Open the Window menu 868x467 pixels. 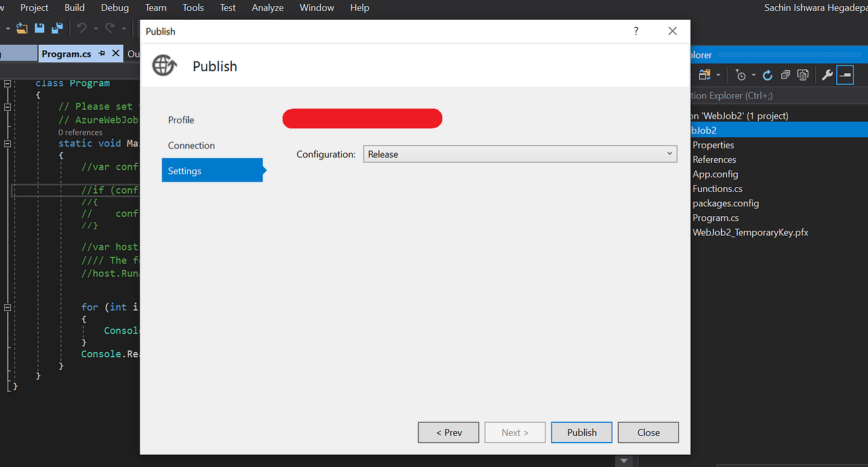(x=317, y=7)
